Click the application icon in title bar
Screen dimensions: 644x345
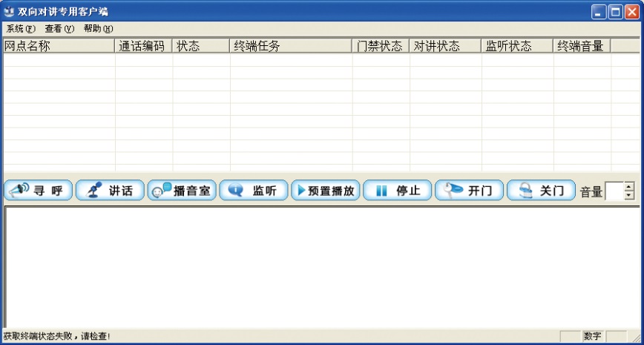(9, 12)
